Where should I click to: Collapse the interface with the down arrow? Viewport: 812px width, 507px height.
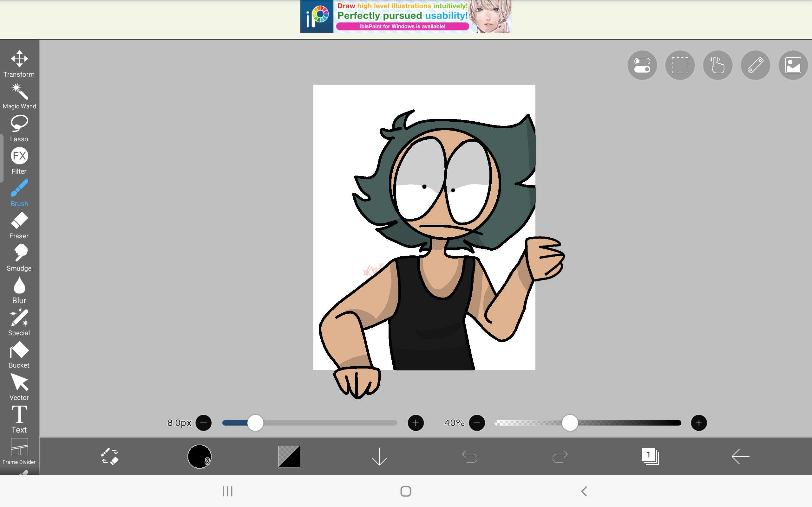click(379, 456)
